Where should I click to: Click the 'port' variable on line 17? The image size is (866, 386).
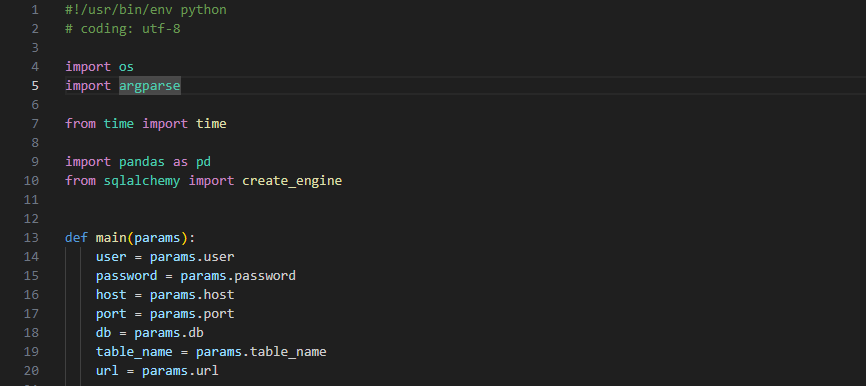(111, 314)
